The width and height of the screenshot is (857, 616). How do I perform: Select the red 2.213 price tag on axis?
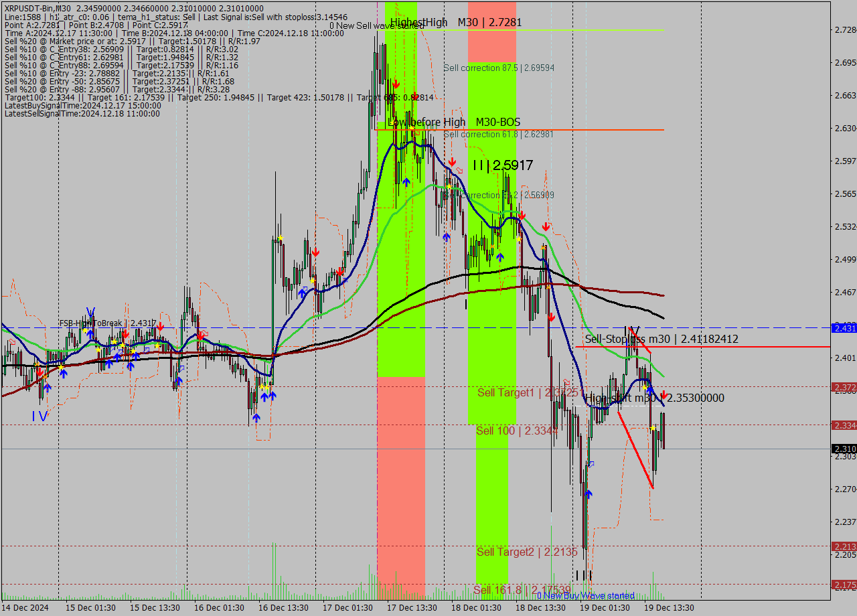(x=844, y=546)
